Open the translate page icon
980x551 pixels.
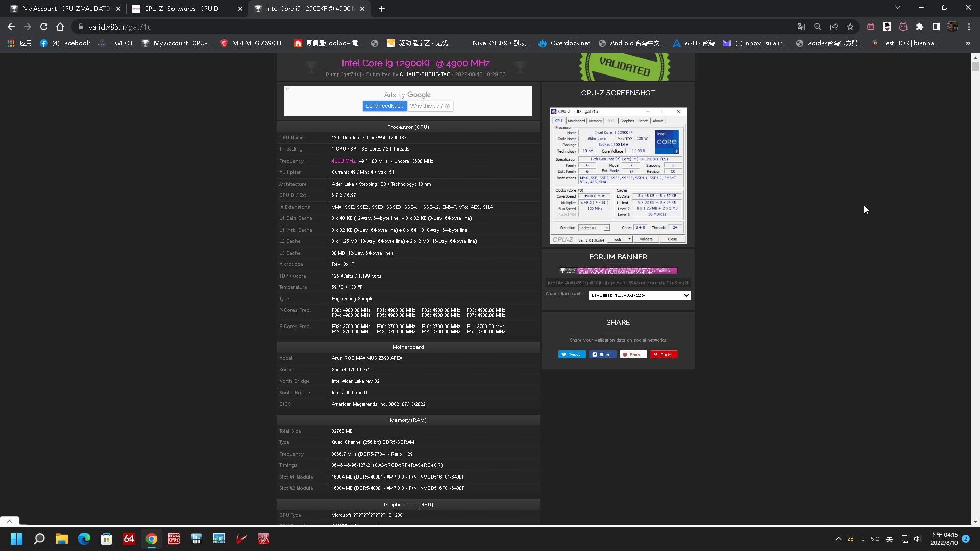point(801,27)
